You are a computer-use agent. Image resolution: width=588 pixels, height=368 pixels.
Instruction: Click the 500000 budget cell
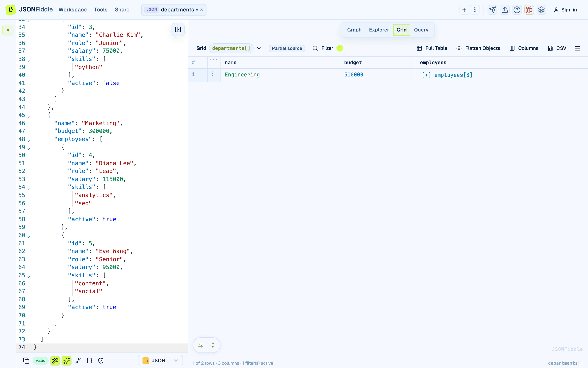378,75
